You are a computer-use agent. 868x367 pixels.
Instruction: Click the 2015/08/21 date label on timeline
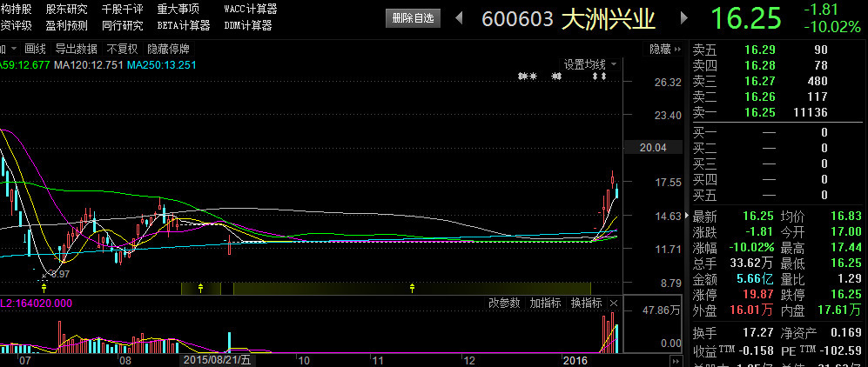(212, 359)
